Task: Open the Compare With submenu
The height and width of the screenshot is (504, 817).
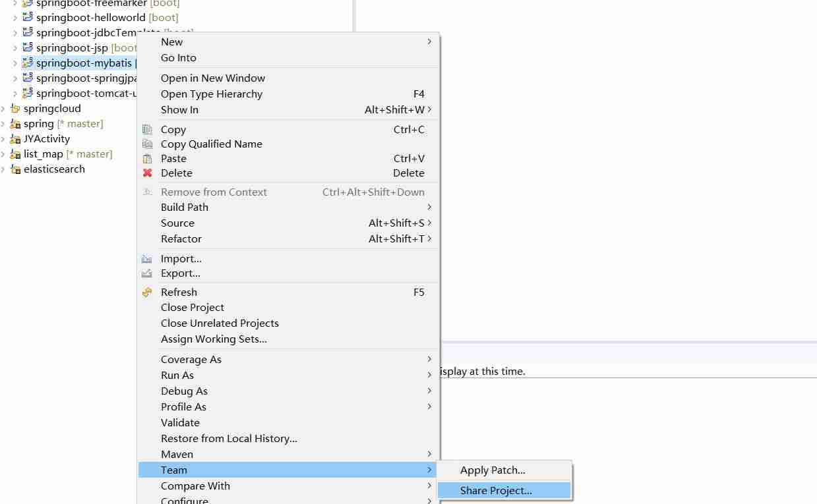Action: coord(289,486)
